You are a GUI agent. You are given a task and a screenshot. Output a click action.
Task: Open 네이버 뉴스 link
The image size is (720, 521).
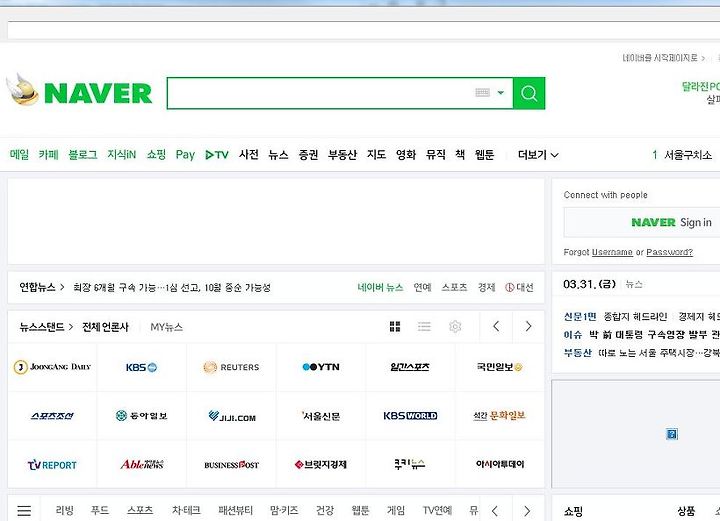click(380, 287)
